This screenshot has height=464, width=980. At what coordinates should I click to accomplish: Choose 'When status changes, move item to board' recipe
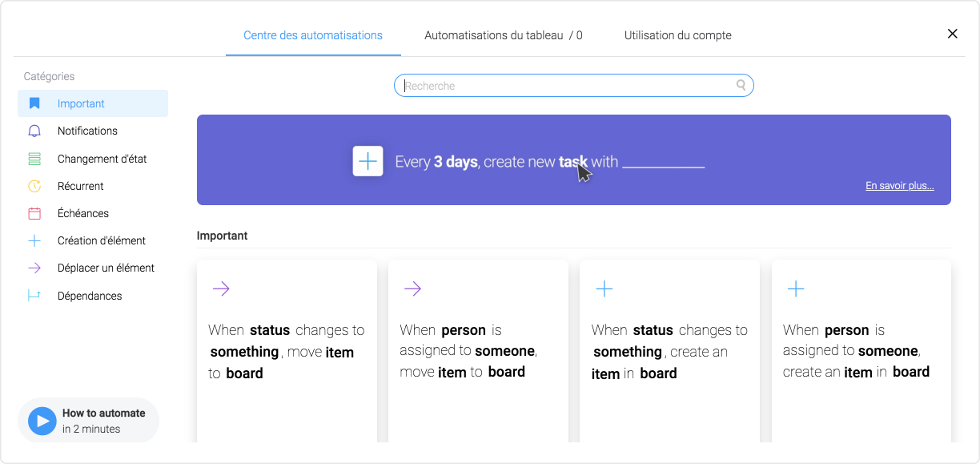point(287,351)
